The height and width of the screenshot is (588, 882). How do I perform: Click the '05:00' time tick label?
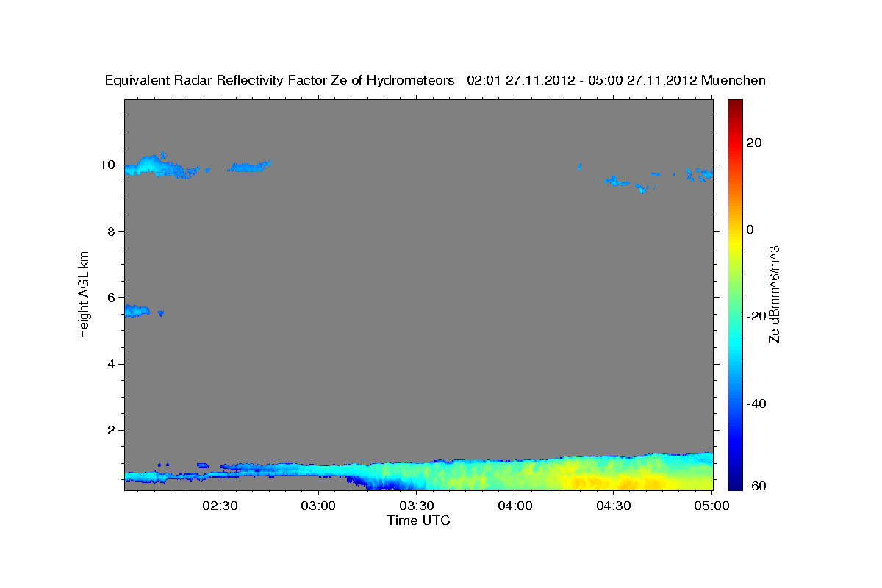click(711, 506)
